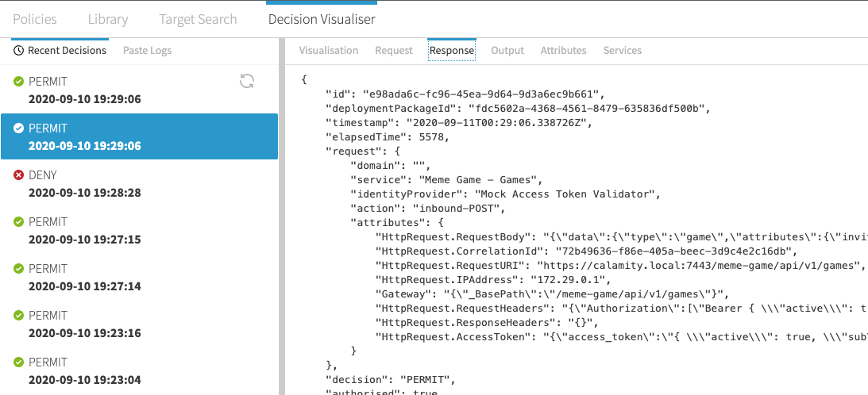The image size is (868, 395).
Task: Click check icon of highlighted PERMIT entry
Action: [18, 128]
